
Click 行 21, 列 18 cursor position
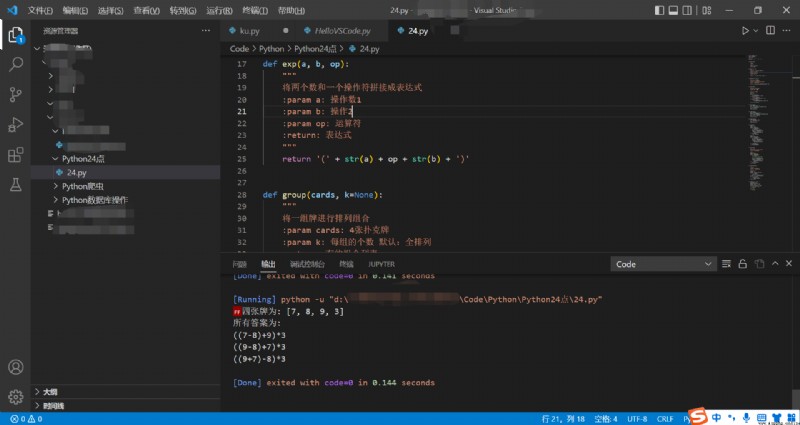[563, 419]
